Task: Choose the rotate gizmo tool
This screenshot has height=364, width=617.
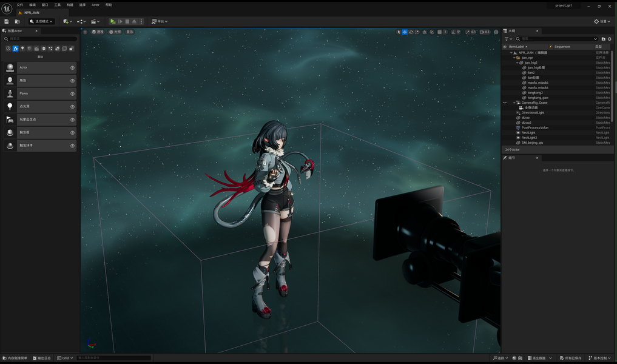Action: pos(411,32)
